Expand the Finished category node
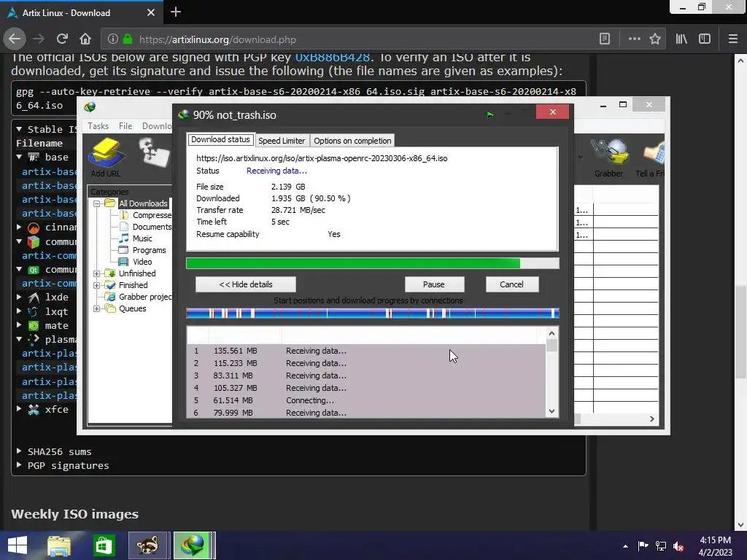Screen dimensions: 747x560 [97, 285]
